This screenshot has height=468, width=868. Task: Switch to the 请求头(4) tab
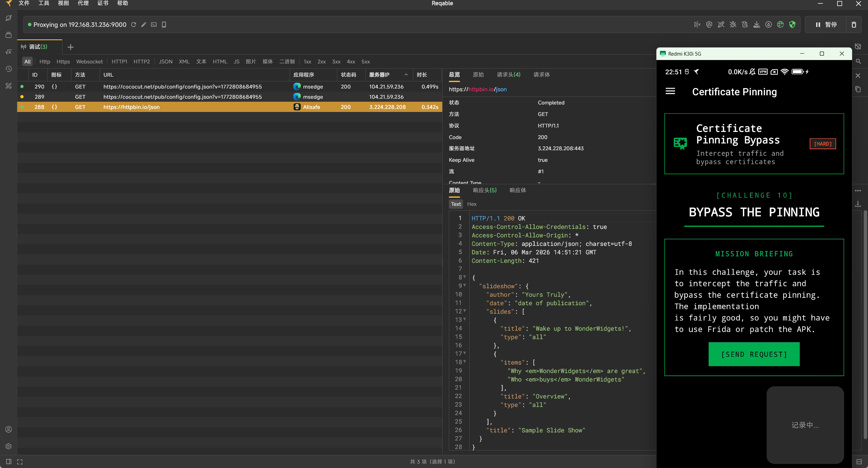[x=508, y=75]
